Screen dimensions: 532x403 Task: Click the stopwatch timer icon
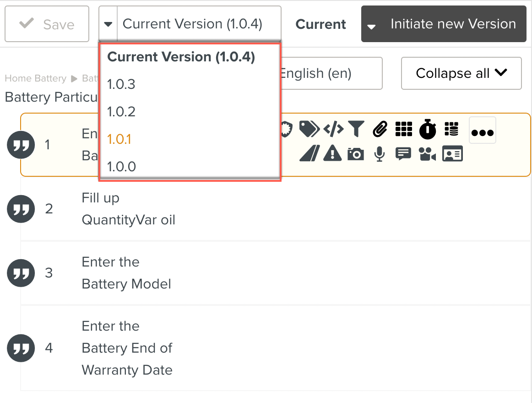tap(428, 130)
